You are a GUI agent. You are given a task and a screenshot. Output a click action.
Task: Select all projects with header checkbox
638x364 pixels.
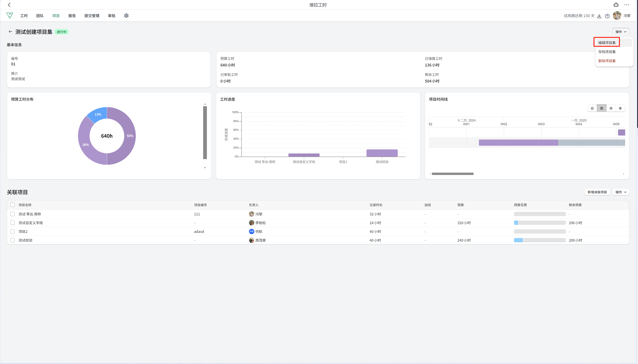tap(12, 205)
